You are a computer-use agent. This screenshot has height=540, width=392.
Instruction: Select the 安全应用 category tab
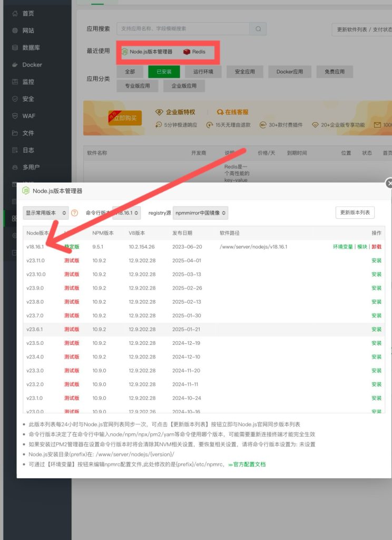(x=244, y=72)
